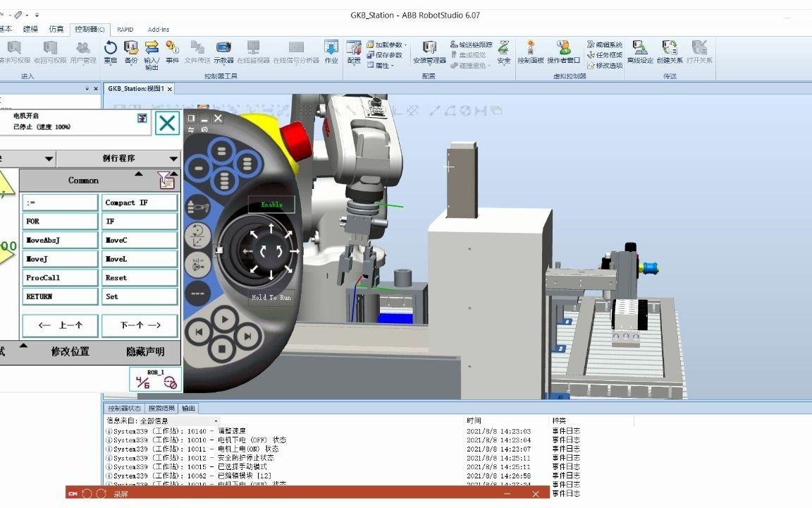Insert the := assignment instruction
The height and width of the screenshot is (508, 812).
60,202
